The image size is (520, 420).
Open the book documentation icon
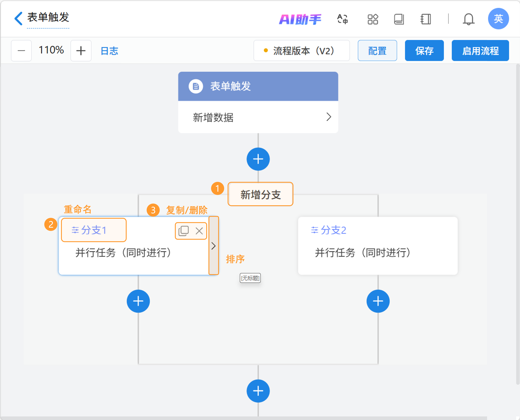pyautogui.click(x=399, y=19)
